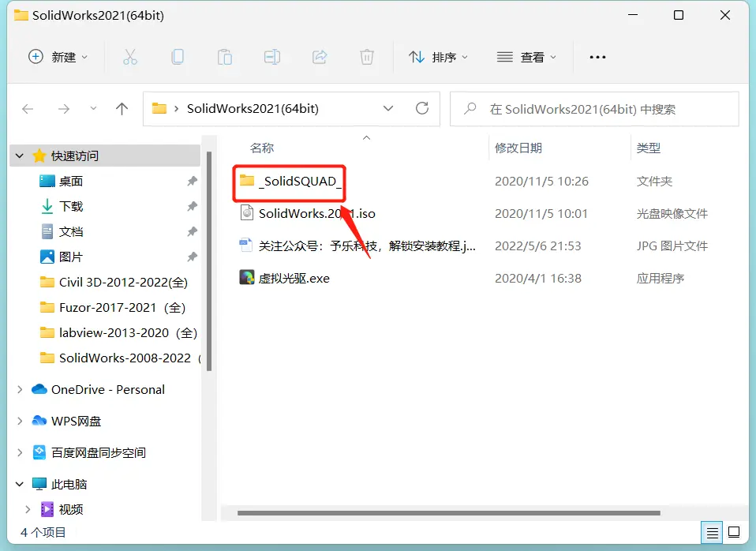
Task: Unpin 下载 from quick access
Action: [x=193, y=207]
